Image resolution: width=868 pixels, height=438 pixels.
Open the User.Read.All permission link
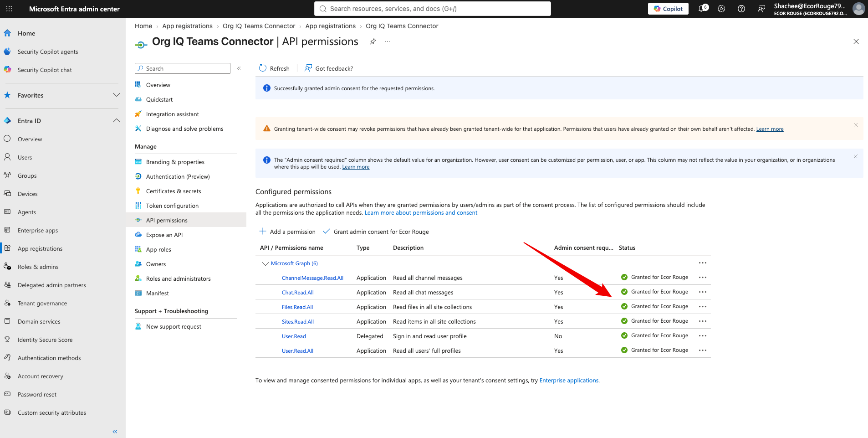pyautogui.click(x=297, y=351)
